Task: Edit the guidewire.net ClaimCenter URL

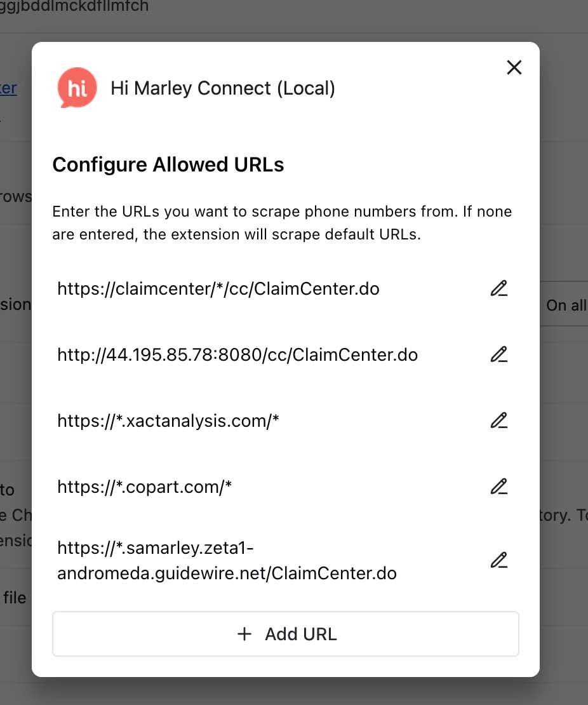Action: click(x=499, y=561)
